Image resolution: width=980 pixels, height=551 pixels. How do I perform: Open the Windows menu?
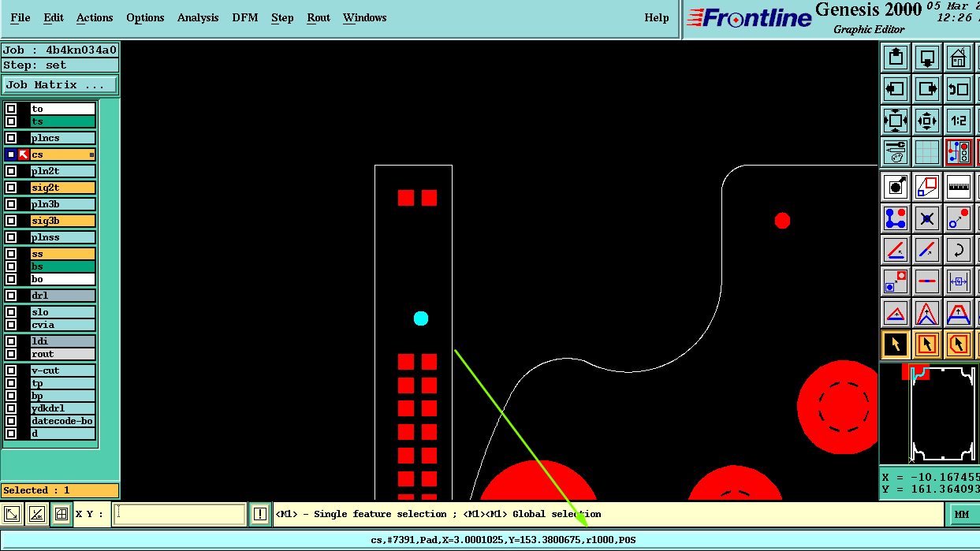click(x=365, y=17)
